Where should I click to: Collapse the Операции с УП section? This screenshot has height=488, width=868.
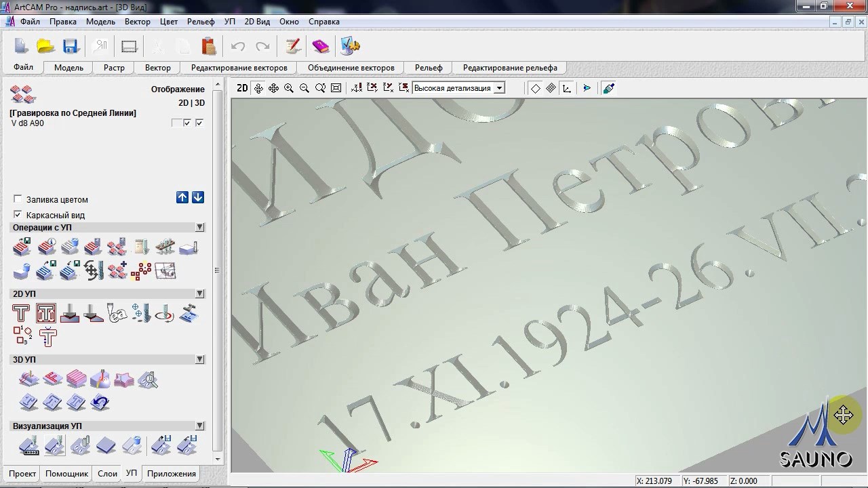tap(199, 228)
